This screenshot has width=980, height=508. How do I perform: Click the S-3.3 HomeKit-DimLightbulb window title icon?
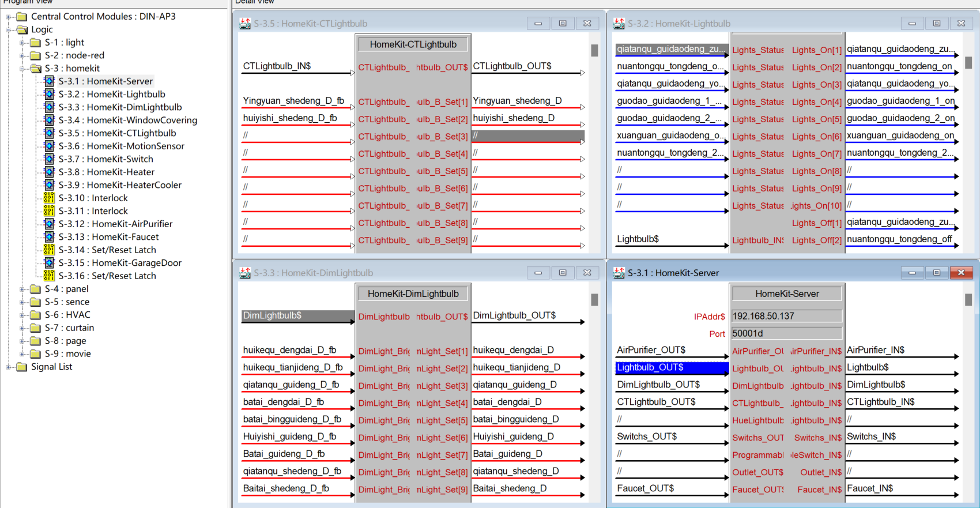pyautogui.click(x=245, y=273)
